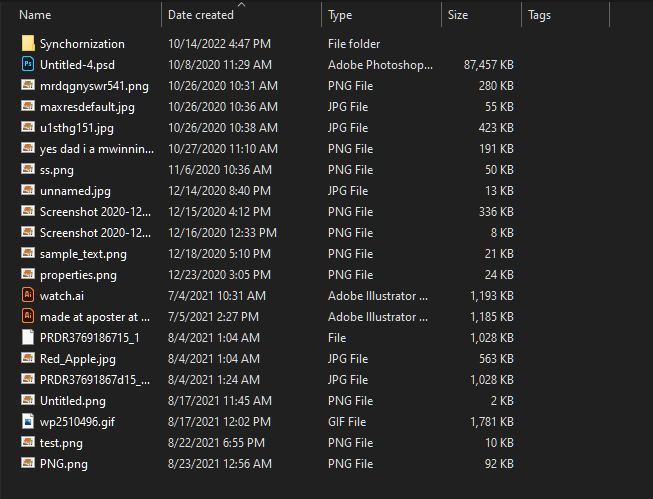
Task: Click the Synchronization folder icon
Action: [27, 44]
